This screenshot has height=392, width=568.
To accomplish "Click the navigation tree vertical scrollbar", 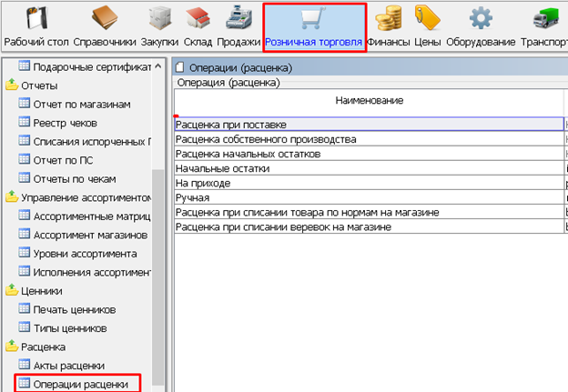I will click(160, 227).
